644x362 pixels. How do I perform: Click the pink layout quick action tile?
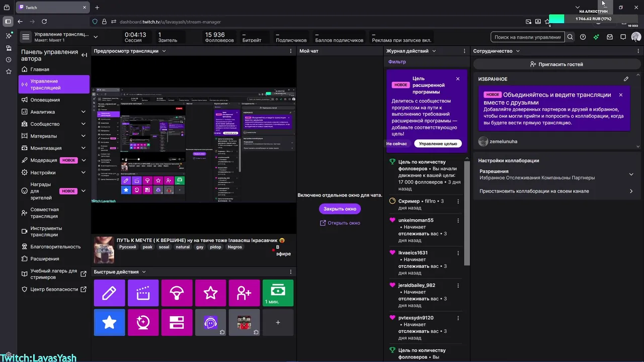(x=177, y=322)
